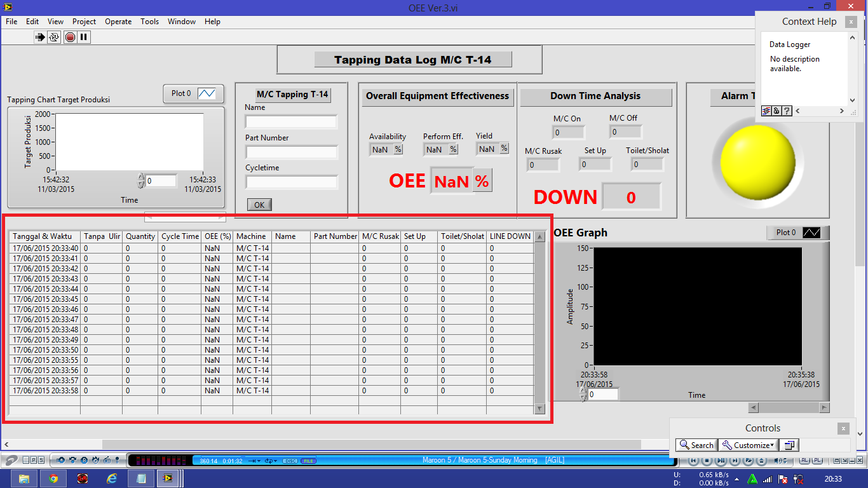Click the Run Continuously toolbar button
The height and width of the screenshot is (488, 868).
tap(55, 37)
